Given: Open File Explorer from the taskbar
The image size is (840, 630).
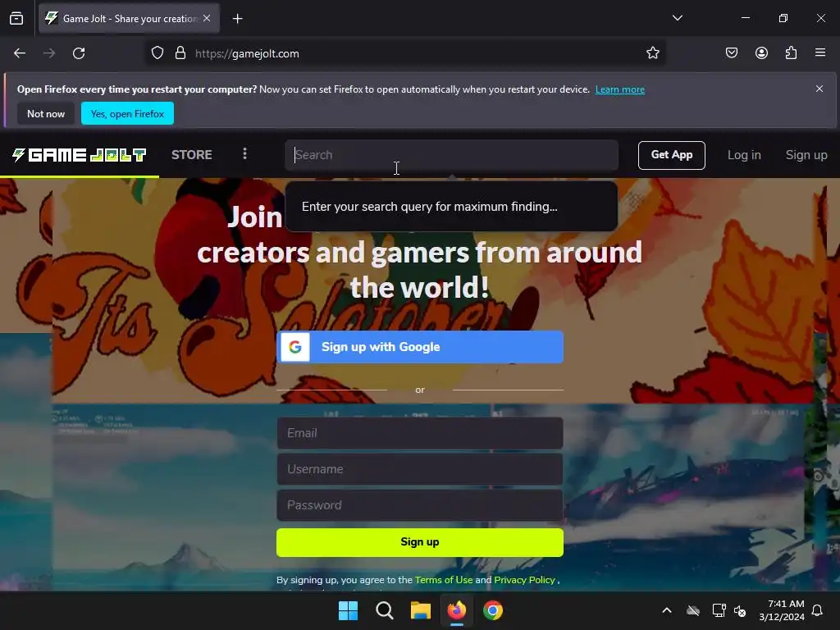Looking at the screenshot, I should [421, 610].
